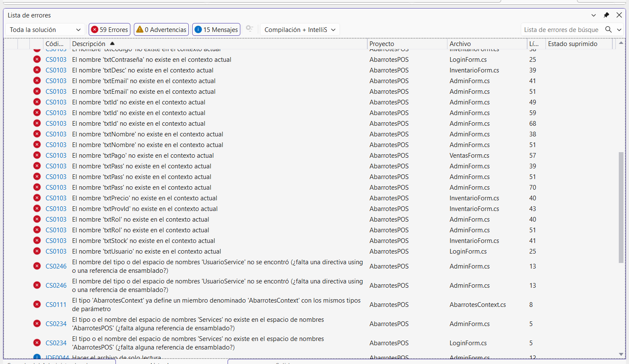Open the window position dropdown arrow
This screenshot has height=364, width=629.
(594, 15)
